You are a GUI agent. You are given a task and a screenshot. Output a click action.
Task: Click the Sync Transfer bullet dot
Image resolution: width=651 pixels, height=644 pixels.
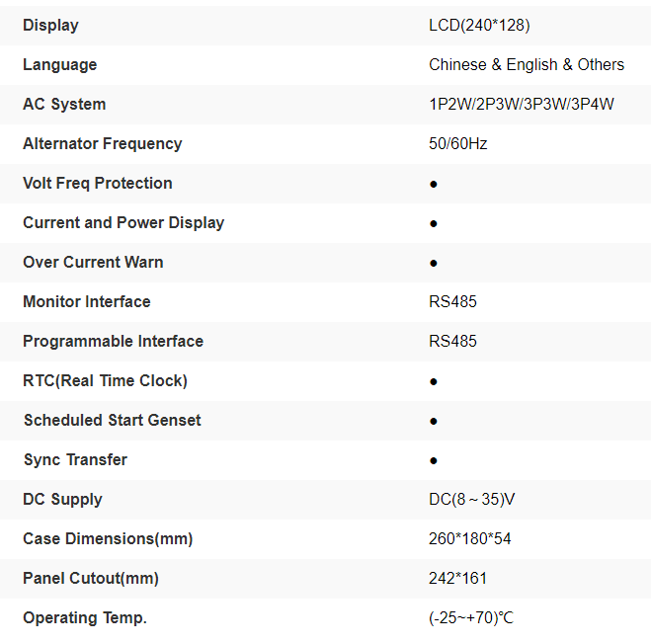click(x=434, y=460)
